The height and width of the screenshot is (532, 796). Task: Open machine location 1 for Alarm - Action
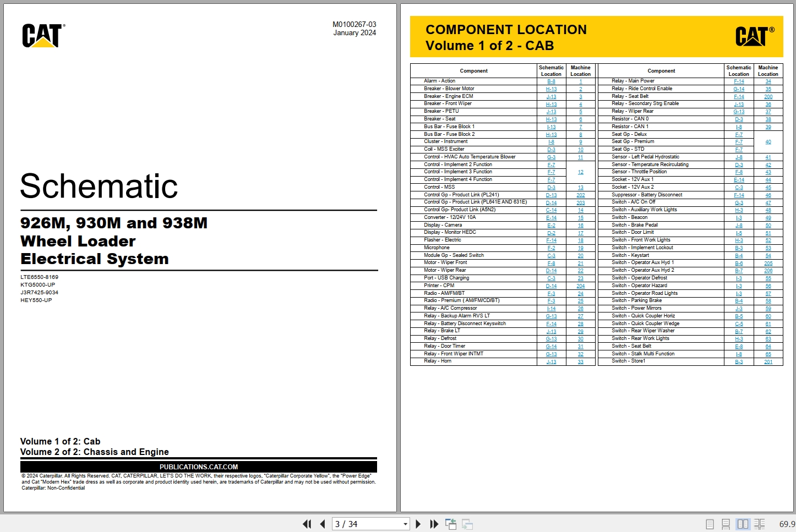[x=580, y=81]
